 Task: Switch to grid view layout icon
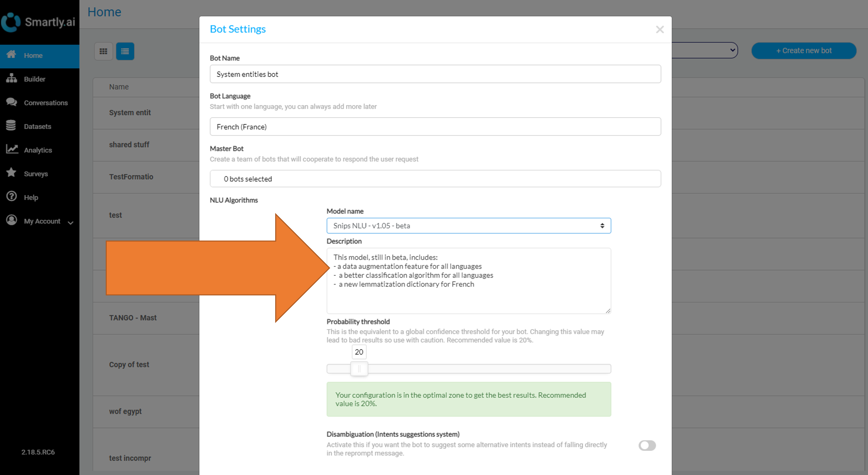pos(103,51)
